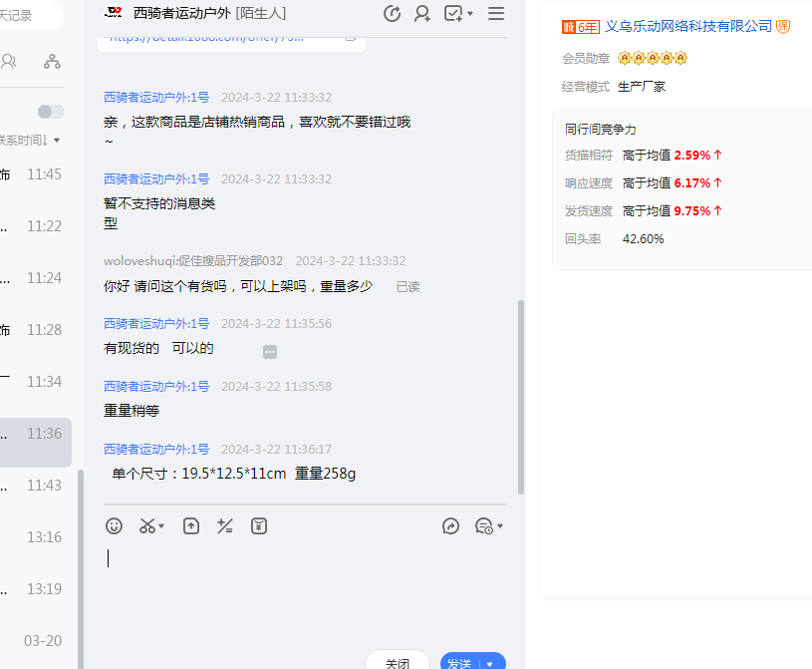
Task: Expand the contact time sort dropdown
Action: pos(57,140)
